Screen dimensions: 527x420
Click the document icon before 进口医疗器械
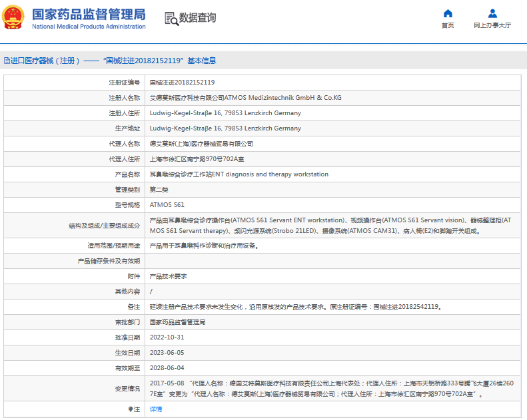(7, 61)
